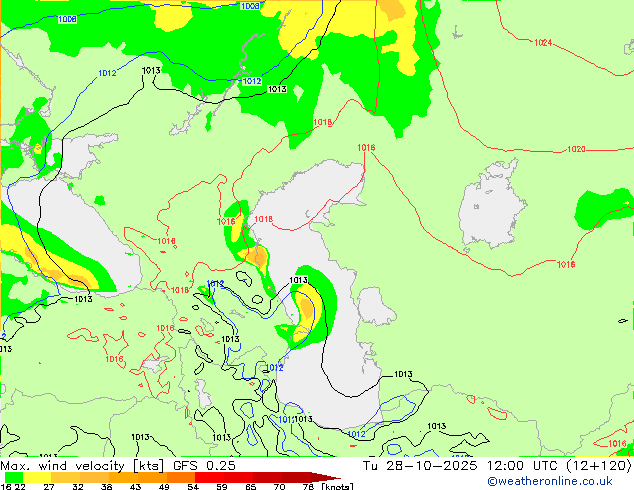This screenshot has width=634, height=490.
Task: Click the legend value '32'
Action: click(x=78, y=486)
